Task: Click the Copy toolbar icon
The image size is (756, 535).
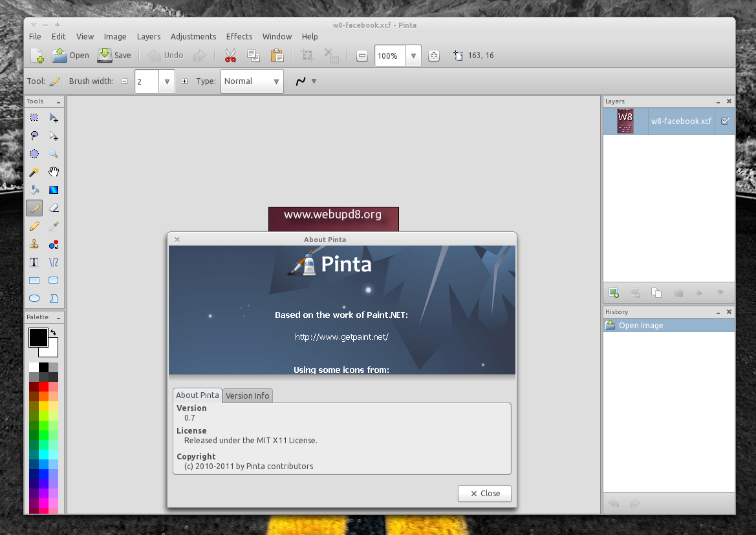Action: tap(254, 56)
